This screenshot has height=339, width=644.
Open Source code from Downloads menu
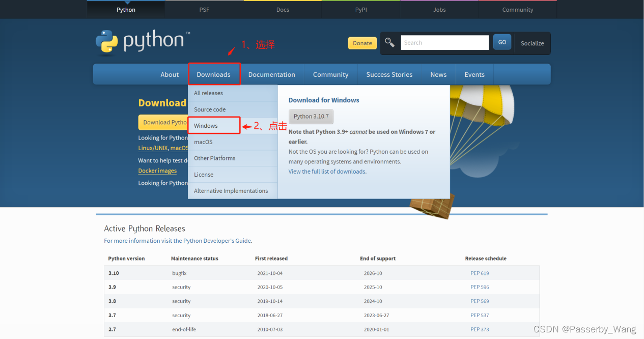[209, 109]
